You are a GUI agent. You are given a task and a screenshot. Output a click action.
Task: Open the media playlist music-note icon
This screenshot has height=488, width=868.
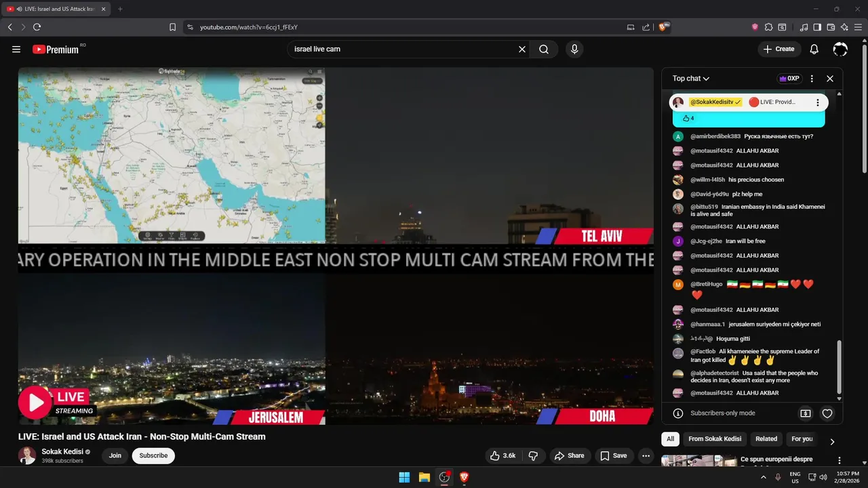click(804, 27)
